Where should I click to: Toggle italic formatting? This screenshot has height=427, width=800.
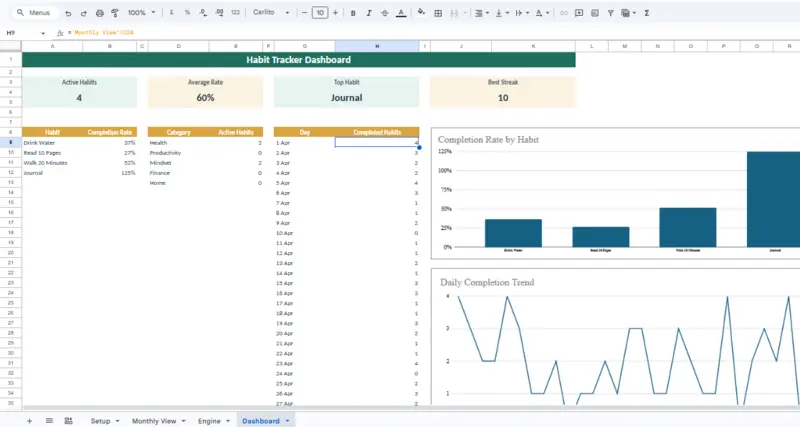[x=369, y=13]
